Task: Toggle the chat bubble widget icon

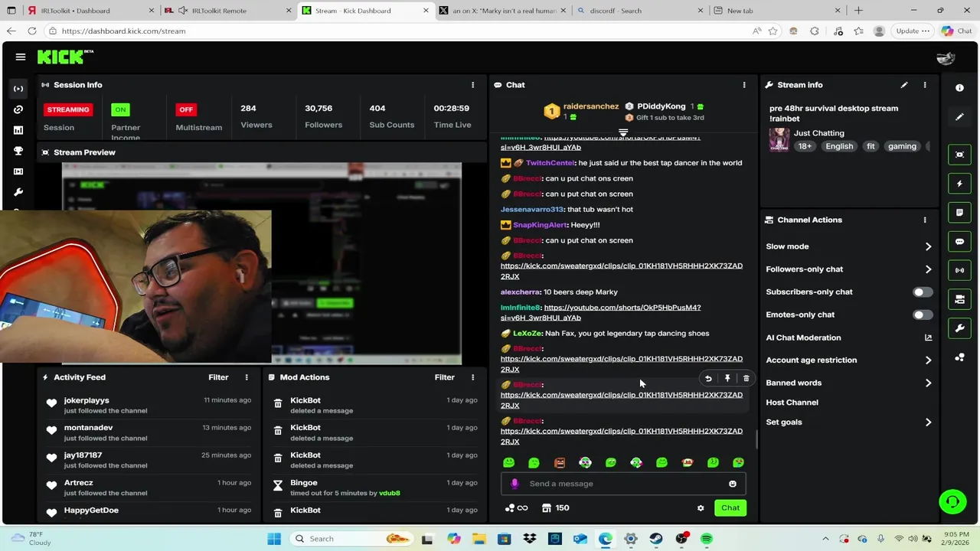Action: pos(959,241)
